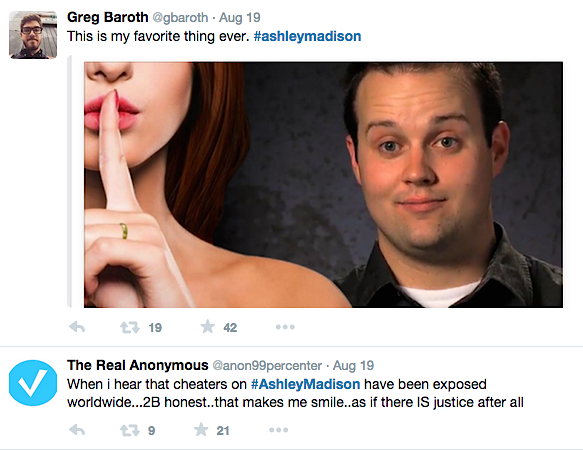The width and height of the screenshot is (583, 450).
Task: Open Greg Baroth's name link
Action: point(107,17)
